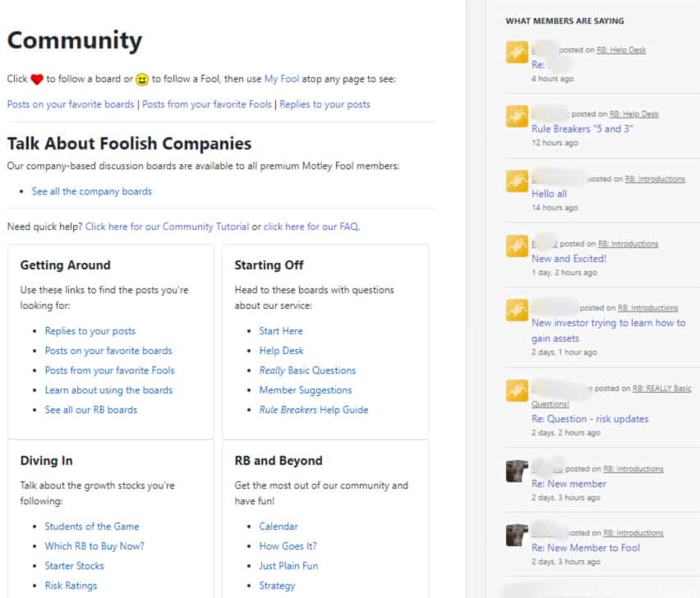Click the red heart follow-board icon
This screenshot has width=700, height=598.
[37, 80]
